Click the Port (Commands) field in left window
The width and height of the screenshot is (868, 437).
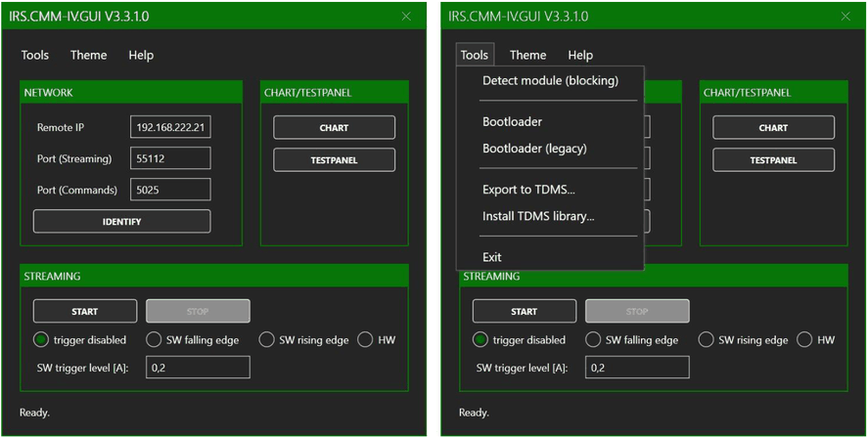170,190
